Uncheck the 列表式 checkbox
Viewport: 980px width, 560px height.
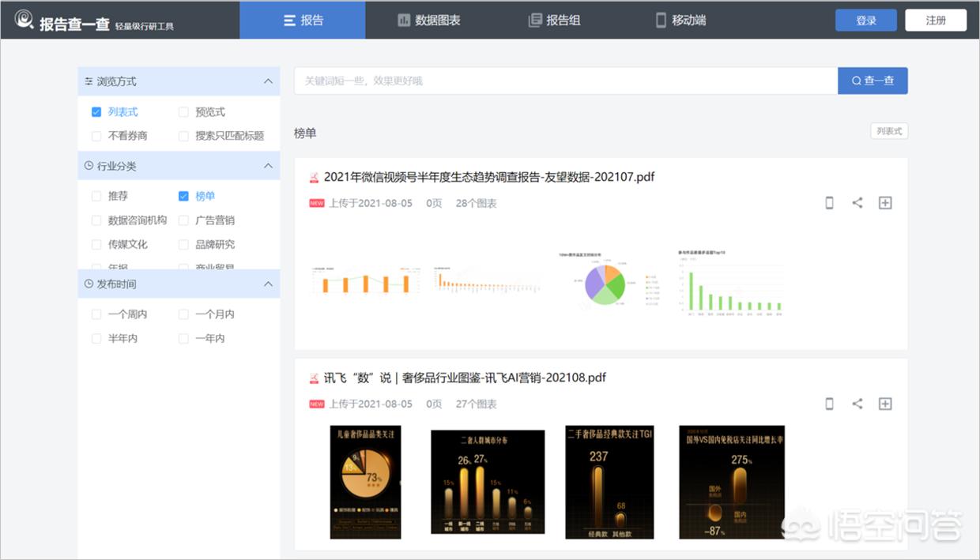pyautogui.click(x=96, y=112)
